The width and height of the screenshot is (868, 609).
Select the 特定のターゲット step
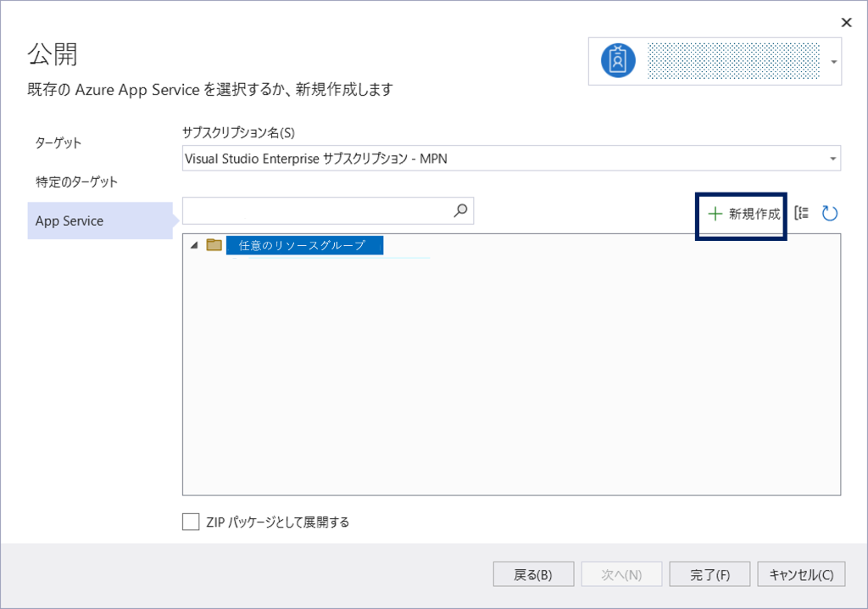76,182
